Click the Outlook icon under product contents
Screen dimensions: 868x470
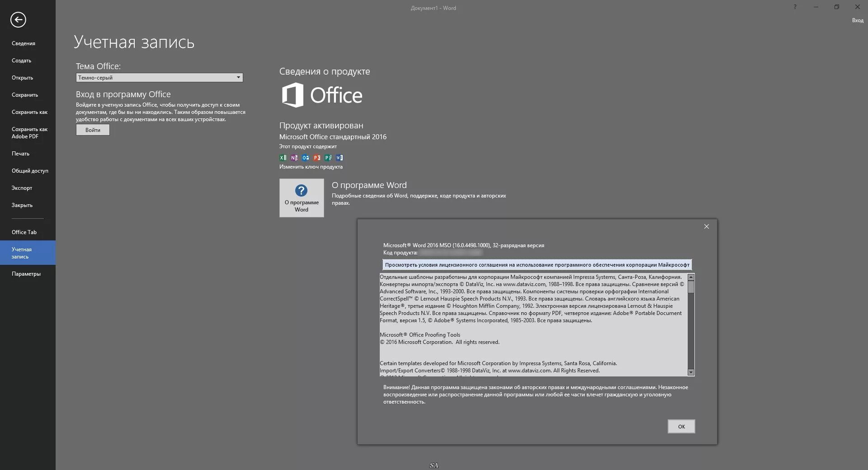pos(306,158)
